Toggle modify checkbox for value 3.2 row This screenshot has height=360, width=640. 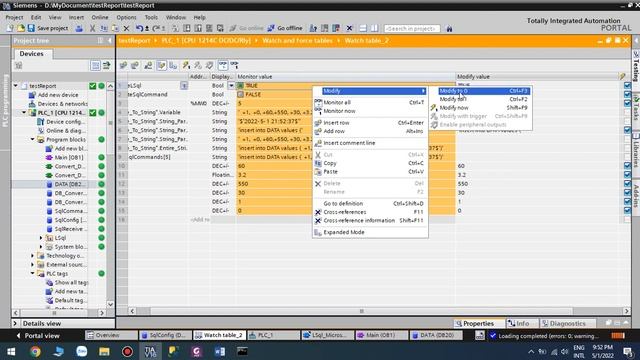[x=627, y=175]
